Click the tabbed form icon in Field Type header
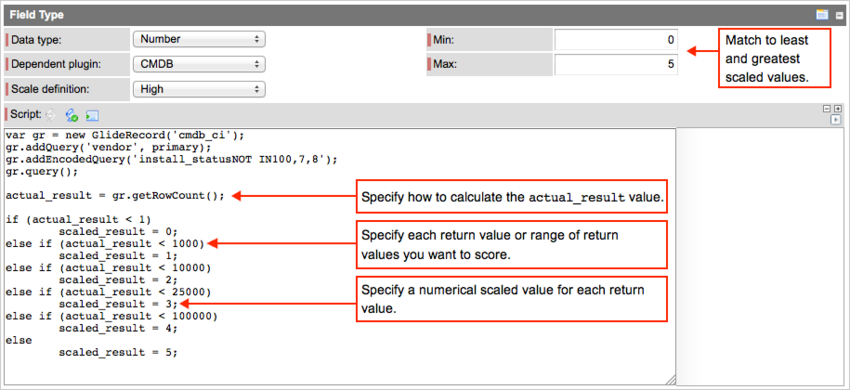 click(x=822, y=15)
